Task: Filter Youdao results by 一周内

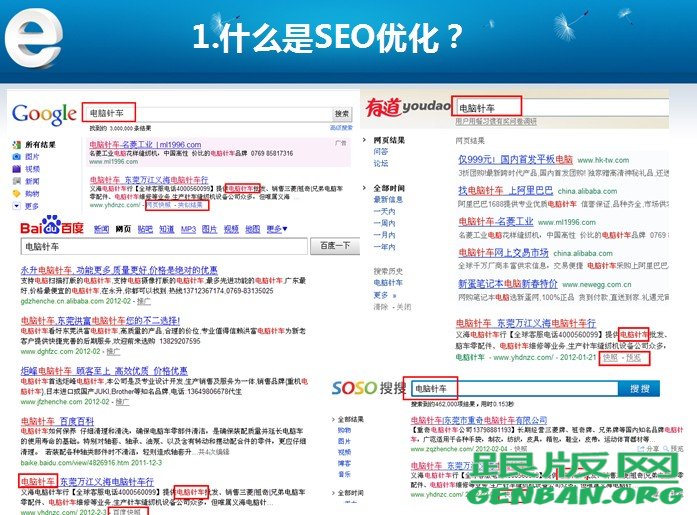Action: [x=384, y=223]
